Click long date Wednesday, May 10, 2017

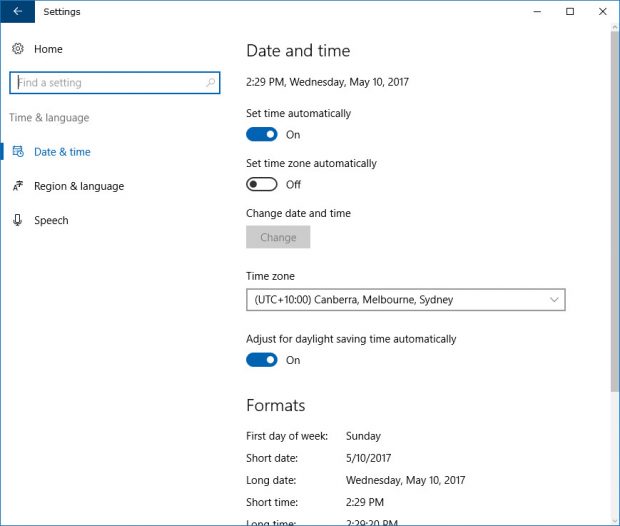(x=405, y=480)
